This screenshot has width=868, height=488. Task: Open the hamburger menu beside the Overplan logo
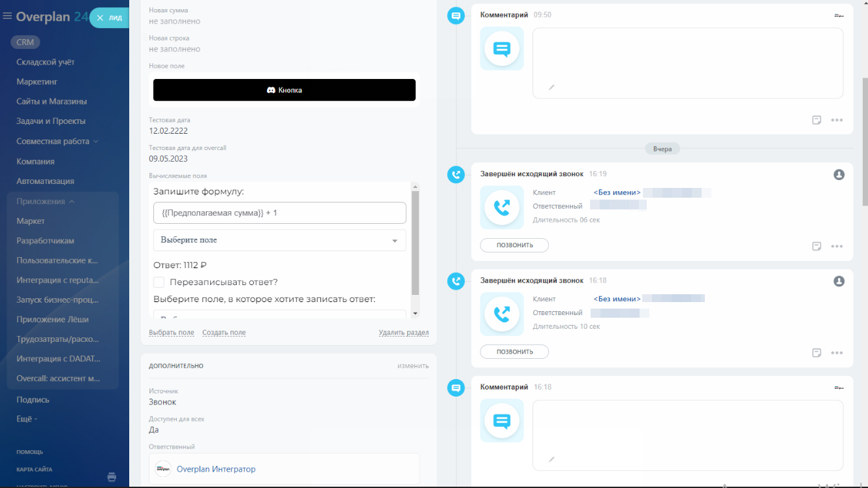point(8,17)
